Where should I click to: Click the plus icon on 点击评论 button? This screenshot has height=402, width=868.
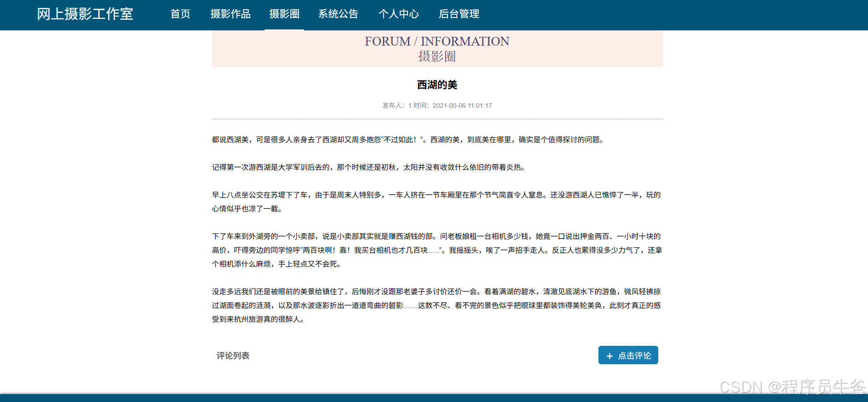coord(609,356)
